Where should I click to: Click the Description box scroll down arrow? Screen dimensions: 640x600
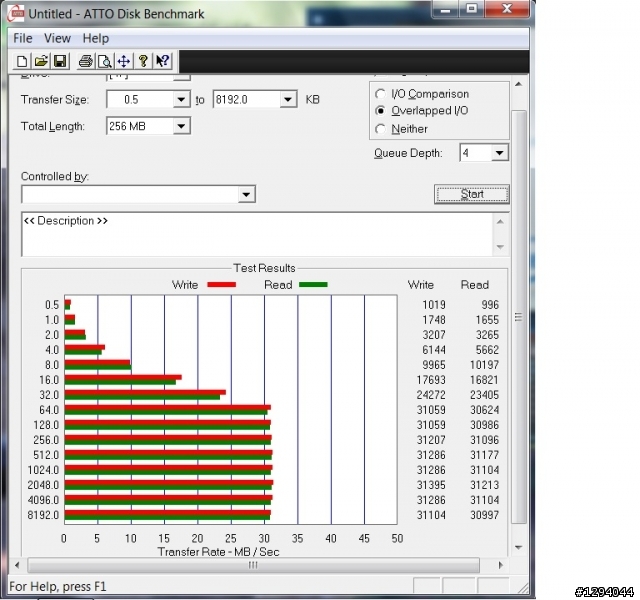[x=500, y=247]
